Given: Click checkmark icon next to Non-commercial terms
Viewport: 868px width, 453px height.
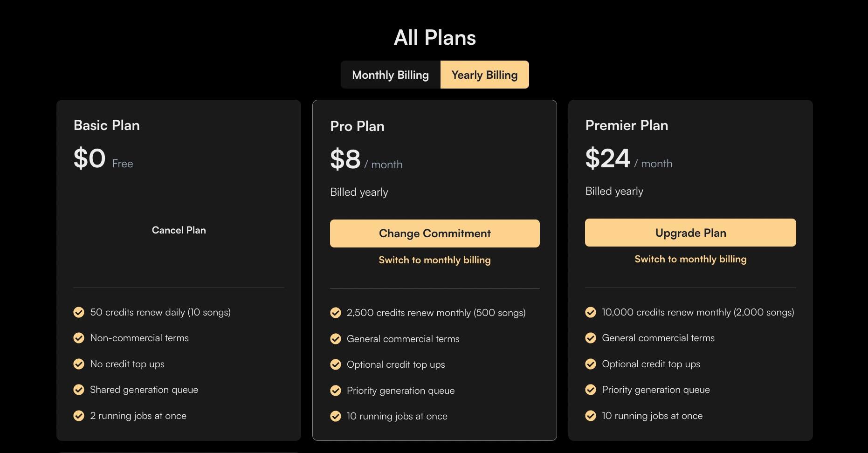Looking at the screenshot, I should [79, 338].
